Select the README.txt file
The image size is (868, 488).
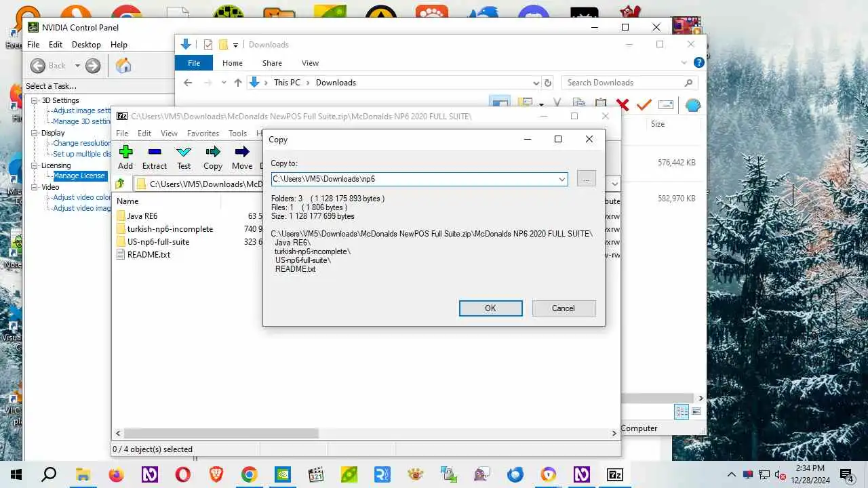click(149, 255)
